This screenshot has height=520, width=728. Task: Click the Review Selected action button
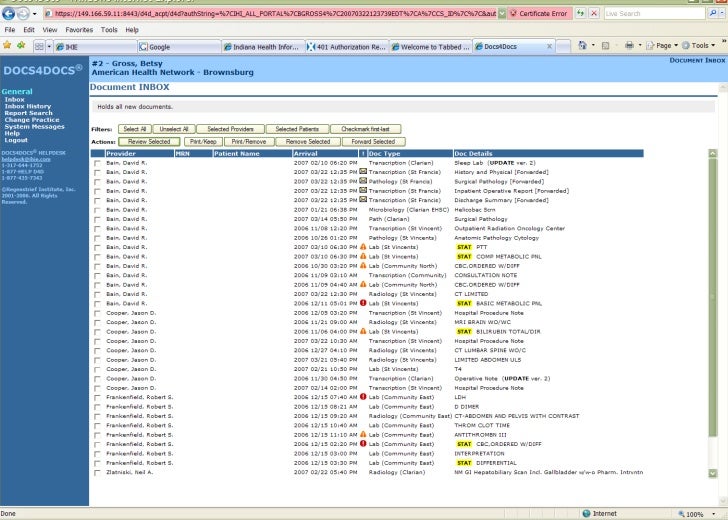pyautogui.click(x=149, y=142)
